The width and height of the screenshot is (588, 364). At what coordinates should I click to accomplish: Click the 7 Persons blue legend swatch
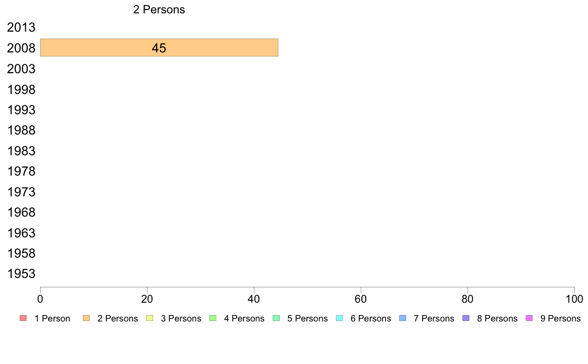(403, 318)
